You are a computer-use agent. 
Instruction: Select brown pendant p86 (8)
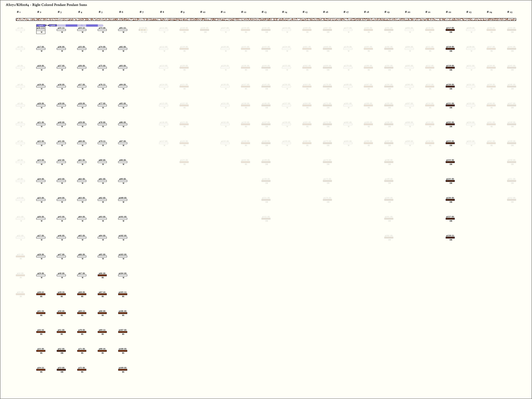[x=102, y=275]
